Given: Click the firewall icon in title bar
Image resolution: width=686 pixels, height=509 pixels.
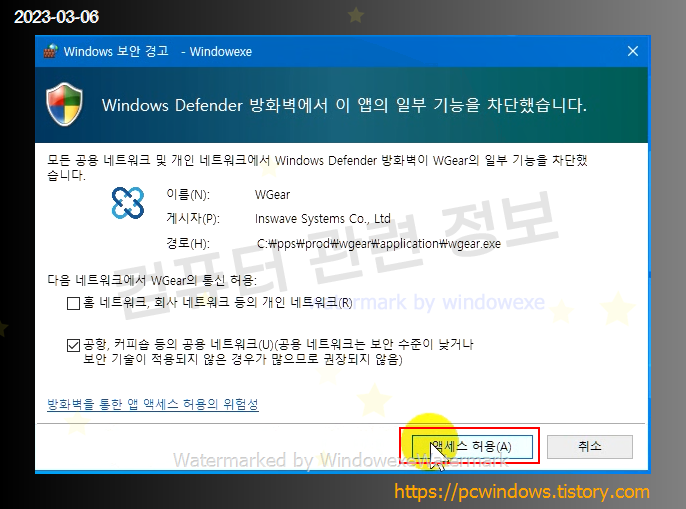Looking at the screenshot, I should (51, 51).
